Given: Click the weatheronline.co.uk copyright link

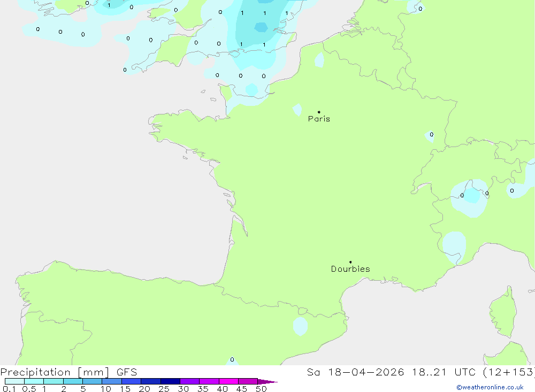Looking at the screenshot, I should [x=490, y=387].
